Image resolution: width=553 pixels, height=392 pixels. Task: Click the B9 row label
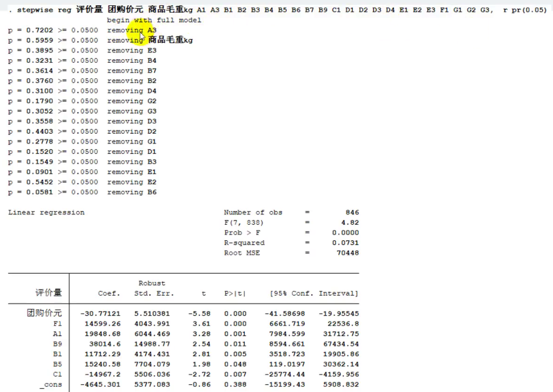point(57,344)
